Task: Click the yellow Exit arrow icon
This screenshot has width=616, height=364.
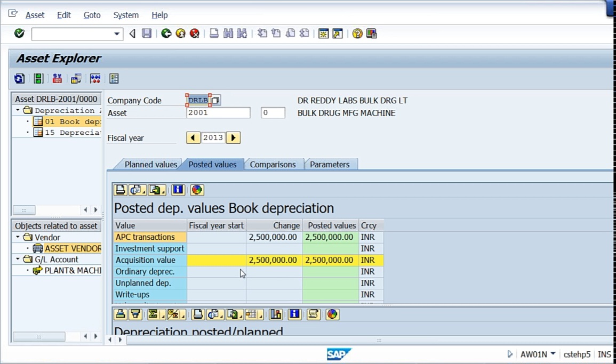Action: tap(180, 34)
